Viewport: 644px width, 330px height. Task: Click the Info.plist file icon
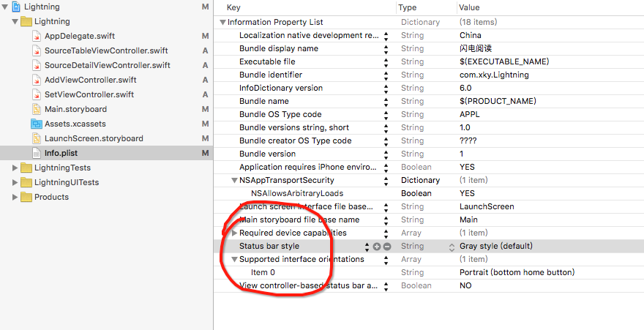pyautogui.click(x=37, y=153)
